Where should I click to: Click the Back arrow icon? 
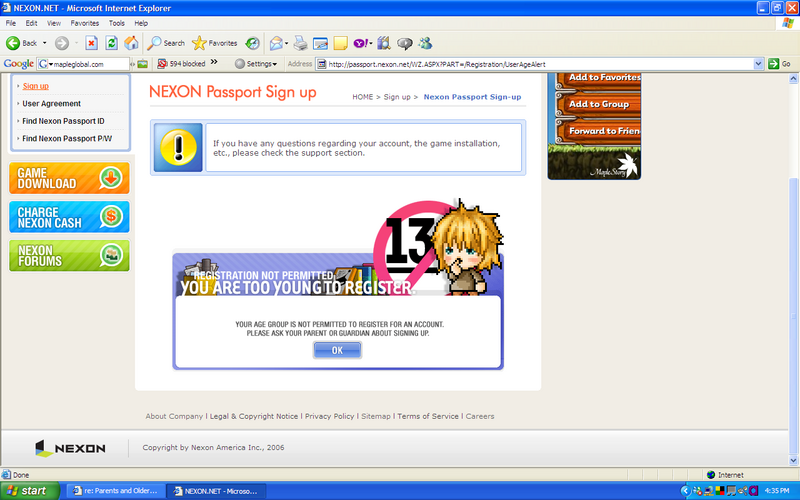(x=13, y=43)
